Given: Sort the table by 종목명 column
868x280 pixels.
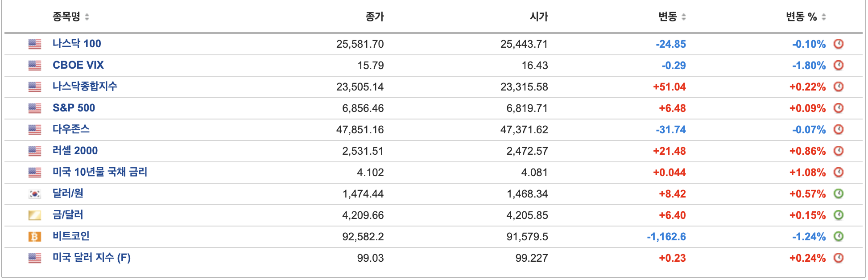Looking at the screenshot, I should (87, 17).
